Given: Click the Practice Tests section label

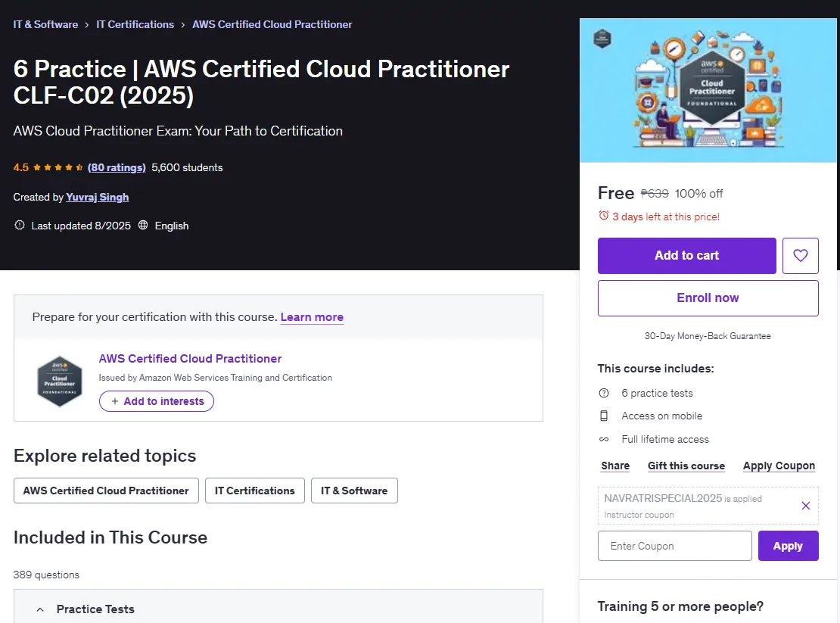Looking at the screenshot, I should (95, 609).
